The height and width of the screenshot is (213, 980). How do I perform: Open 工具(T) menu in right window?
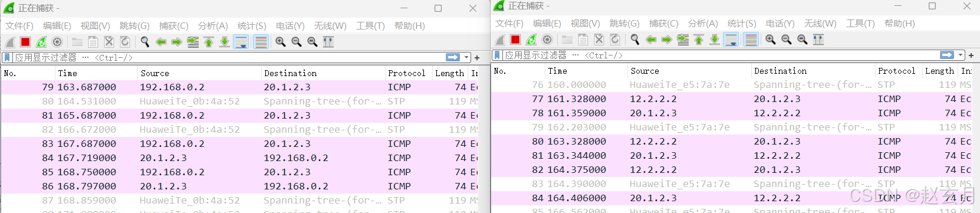click(860, 24)
